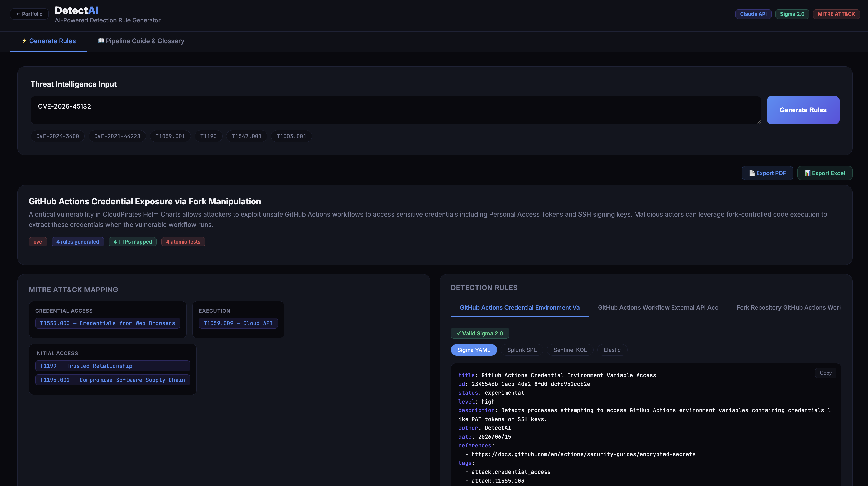This screenshot has height=486, width=868.
Task: Go back via the Portfolio button
Action: (x=29, y=14)
